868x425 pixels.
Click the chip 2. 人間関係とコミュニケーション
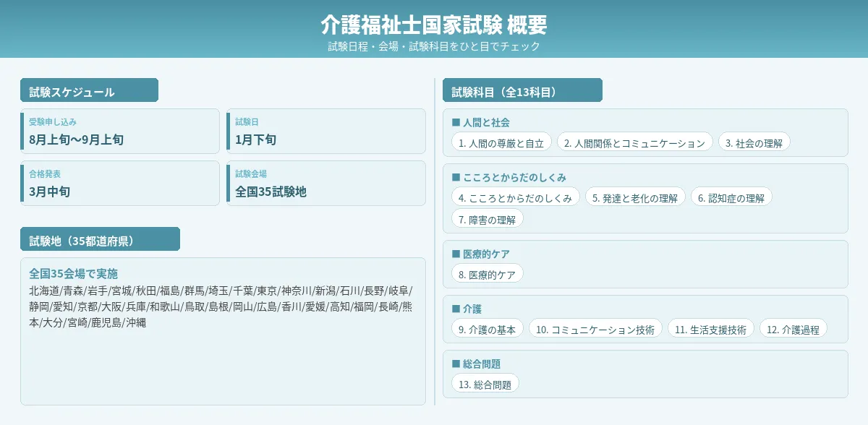coord(634,142)
